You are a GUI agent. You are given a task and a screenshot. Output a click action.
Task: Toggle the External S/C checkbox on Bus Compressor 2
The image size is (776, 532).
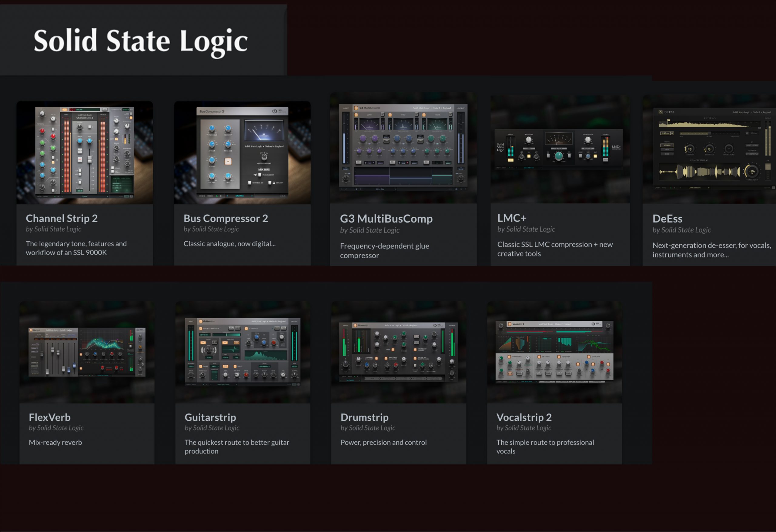coord(249,183)
